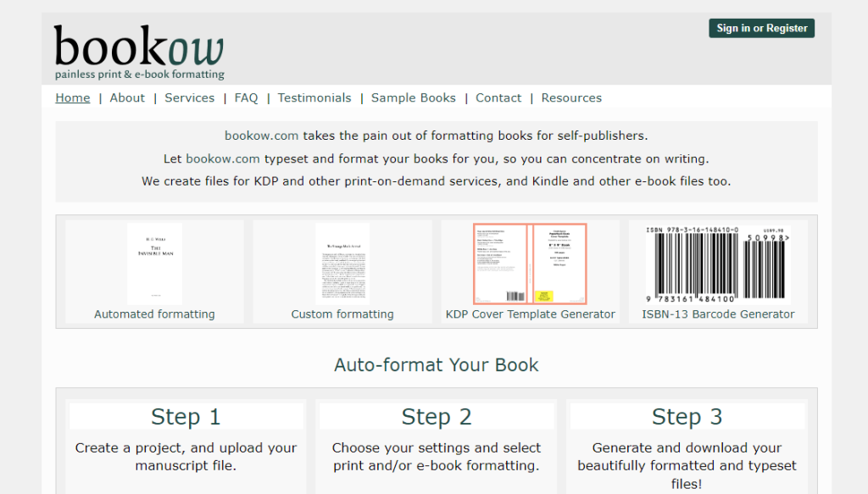
Task: Click the first bookow.com link in intro
Action: (x=261, y=136)
